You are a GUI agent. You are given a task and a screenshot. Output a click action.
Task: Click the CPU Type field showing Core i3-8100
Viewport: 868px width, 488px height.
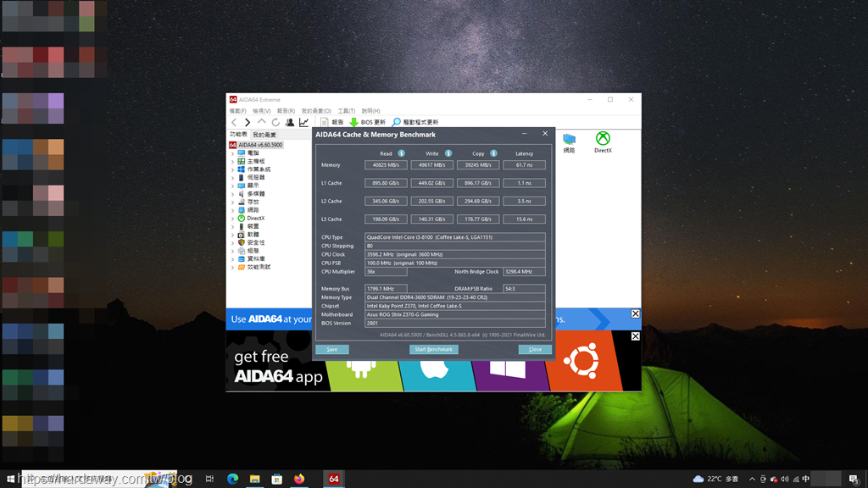455,237
